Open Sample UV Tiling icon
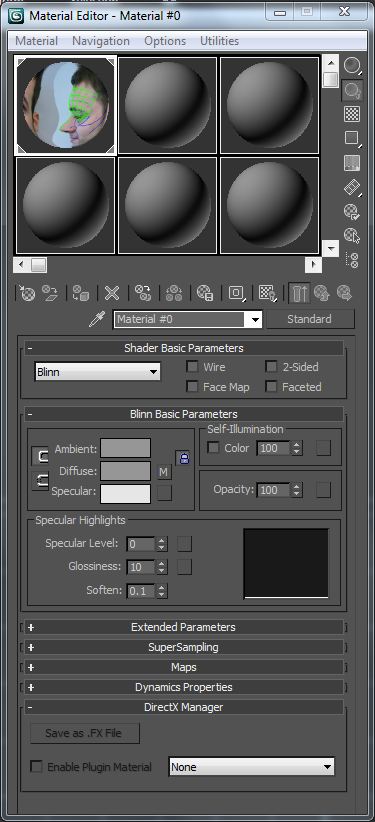The image size is (375, 822). click(x=352, y=138)
